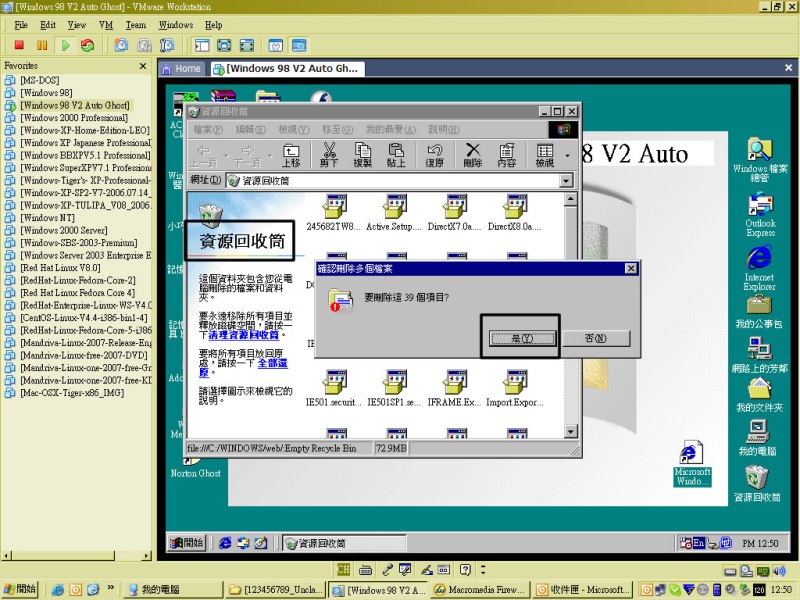Click the Cut scissors icon in Recycle Bin toolbar
The width and height of the screenshot is (800, 600).
coord(329,155)
